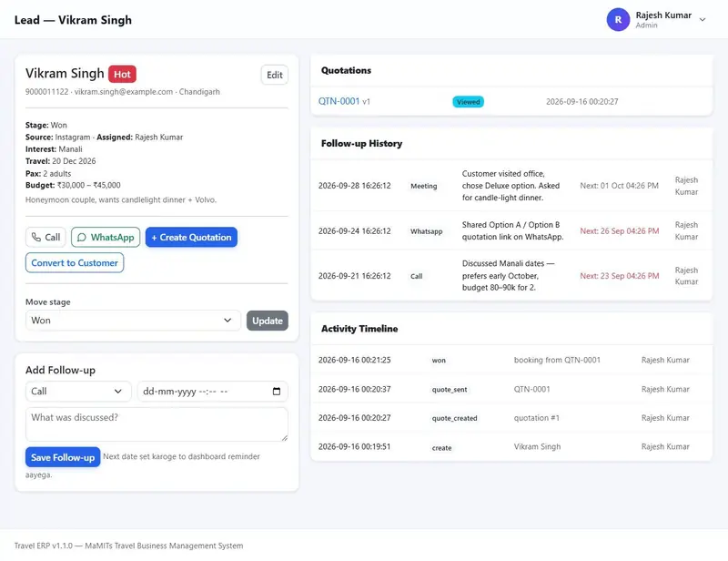Viewport: 728px width, 561px height.
Task: Click the Whatsapp type label in follow-up history
Action: 426,231
